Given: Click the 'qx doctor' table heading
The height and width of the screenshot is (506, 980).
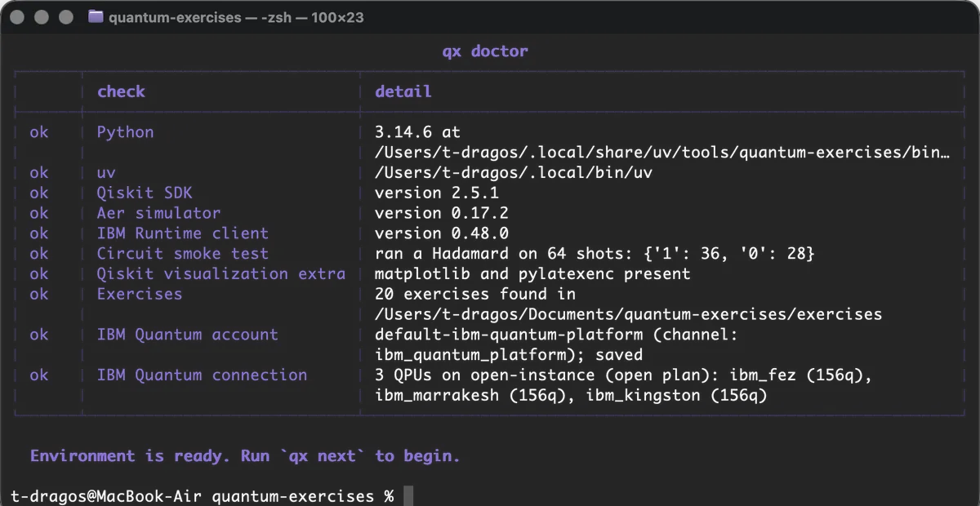Looking at the screenshot, I should (485, 51).
